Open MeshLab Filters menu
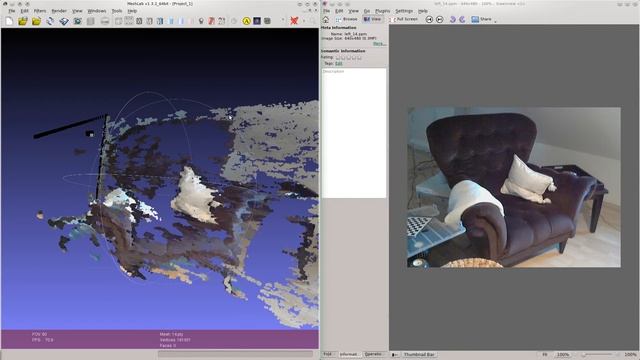 [40, 11]
